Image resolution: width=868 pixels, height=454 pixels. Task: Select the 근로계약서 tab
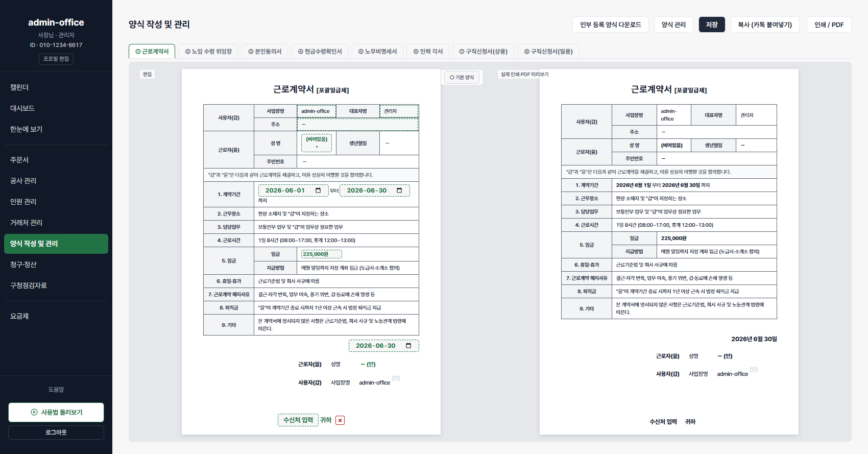tap(152, 52)
